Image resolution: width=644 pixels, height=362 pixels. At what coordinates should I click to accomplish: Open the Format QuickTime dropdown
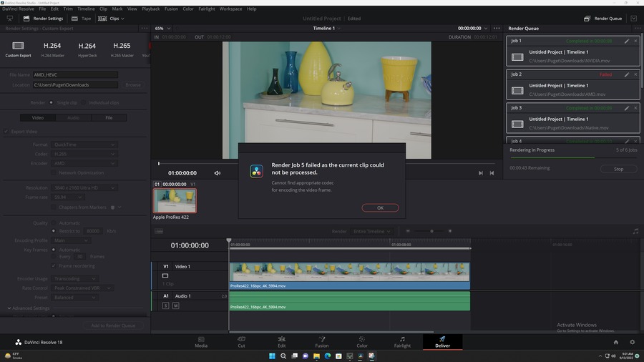[x=84, y=145]
